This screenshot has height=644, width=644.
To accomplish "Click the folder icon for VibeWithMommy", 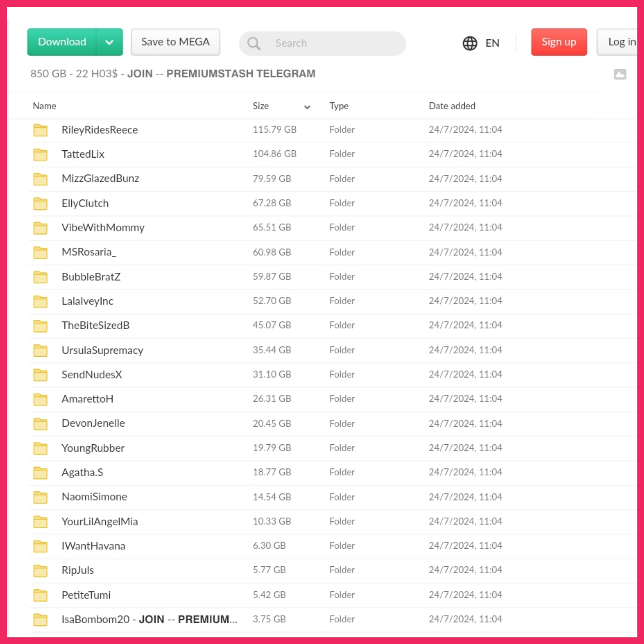I will point(40,228).
